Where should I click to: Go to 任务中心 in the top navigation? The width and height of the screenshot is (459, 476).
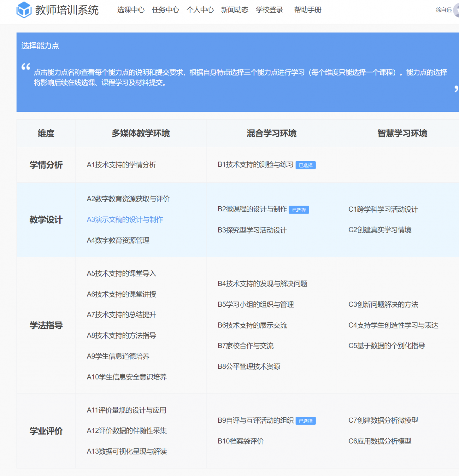click(x=166, y=10)
